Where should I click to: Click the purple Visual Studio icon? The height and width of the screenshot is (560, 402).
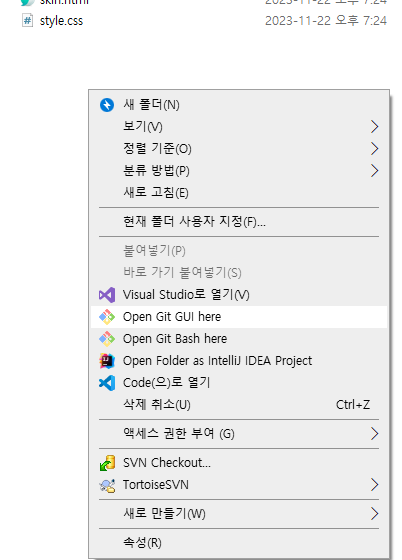(107, 295)
